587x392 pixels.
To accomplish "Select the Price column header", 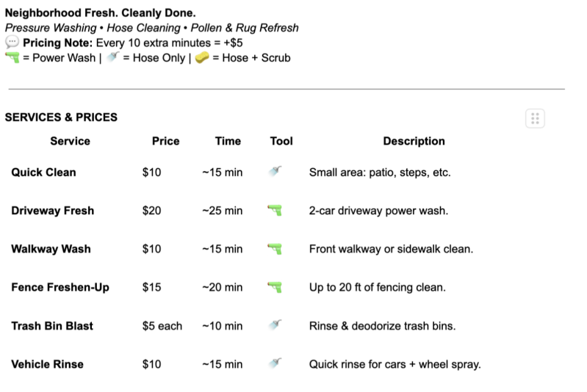I will 165,141.
